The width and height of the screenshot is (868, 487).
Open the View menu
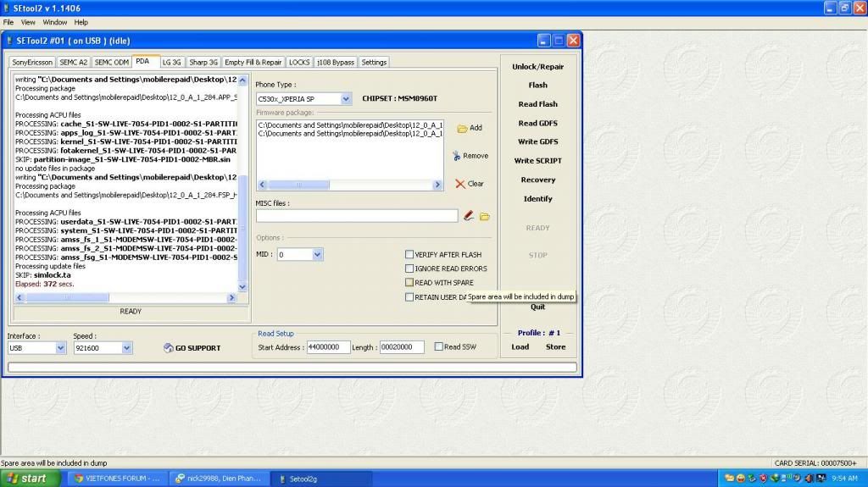click(x=28, y=23)
